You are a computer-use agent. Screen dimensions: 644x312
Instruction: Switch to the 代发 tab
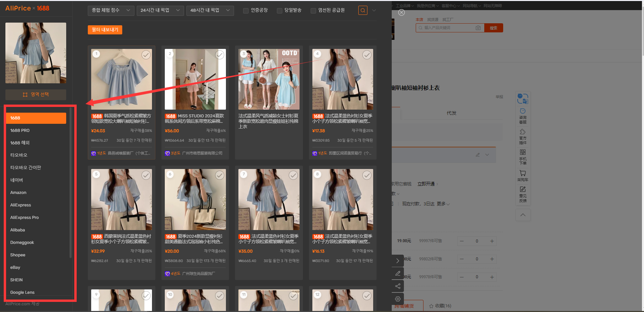pyautogui.click(x=451, y=113)
